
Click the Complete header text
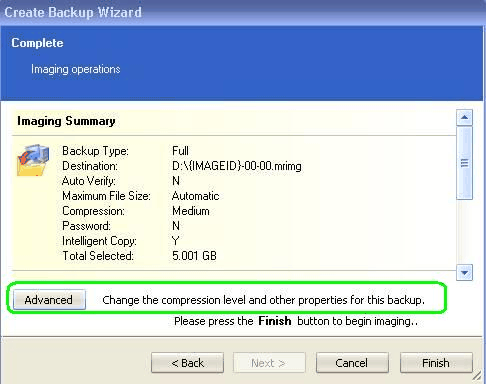pos(37,43)
